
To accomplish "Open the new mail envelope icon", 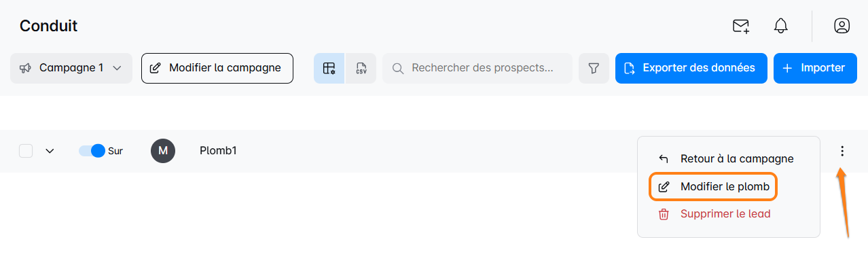I will click(x=741, y=26).
